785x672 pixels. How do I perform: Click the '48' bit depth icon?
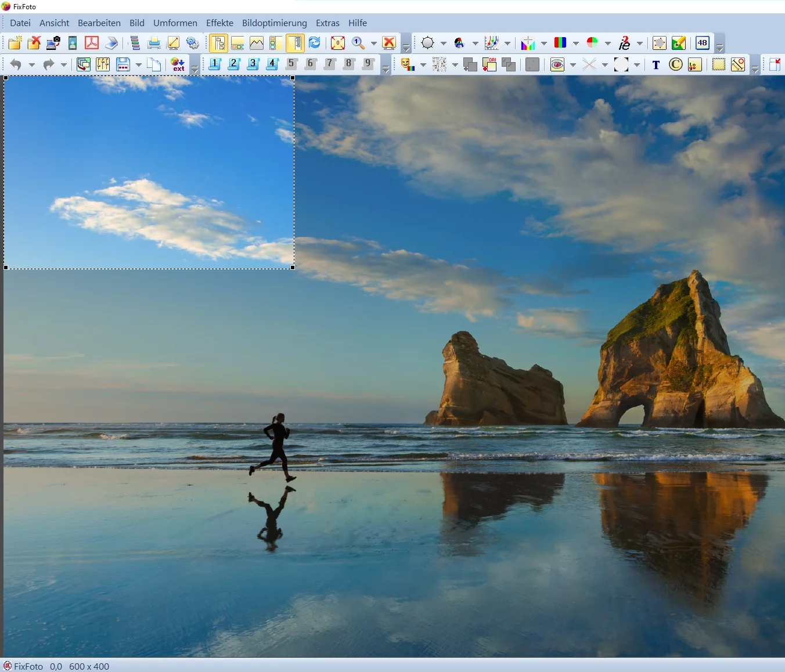703,43
